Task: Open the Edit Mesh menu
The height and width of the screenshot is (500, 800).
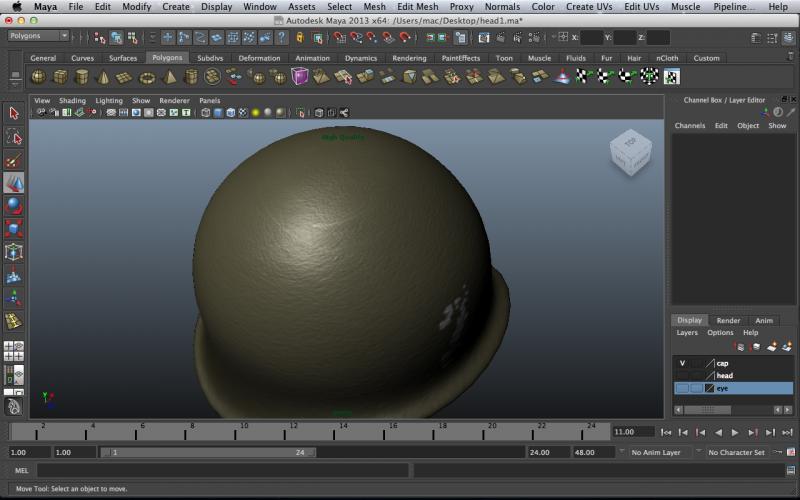Action: pos(417,7)
